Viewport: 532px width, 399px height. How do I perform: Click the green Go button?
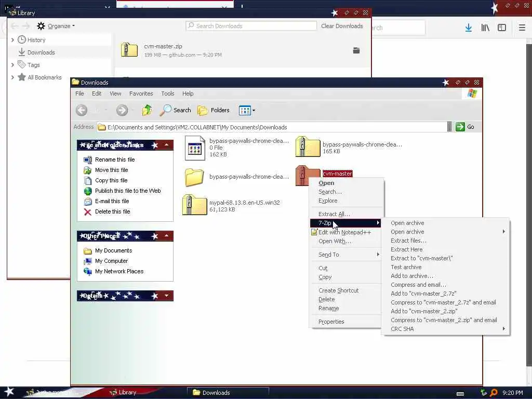coord(465,127)
